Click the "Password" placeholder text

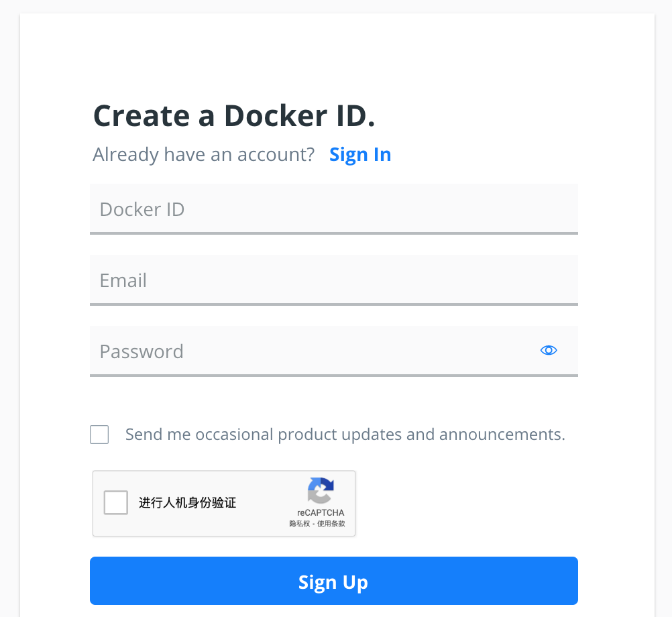(142, 351)
